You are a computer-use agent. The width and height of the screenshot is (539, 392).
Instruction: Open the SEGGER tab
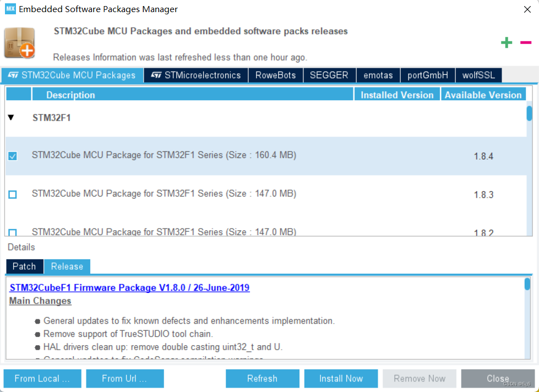click(329, 75)
